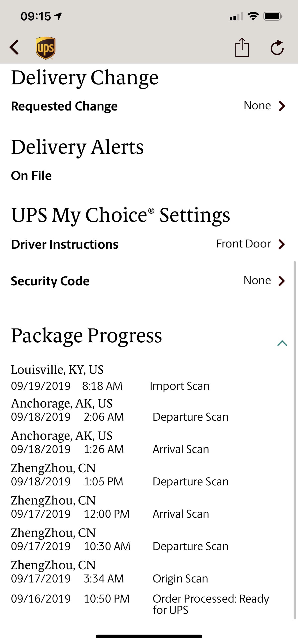Tap the UPS shield logo

tap(46, 48)
